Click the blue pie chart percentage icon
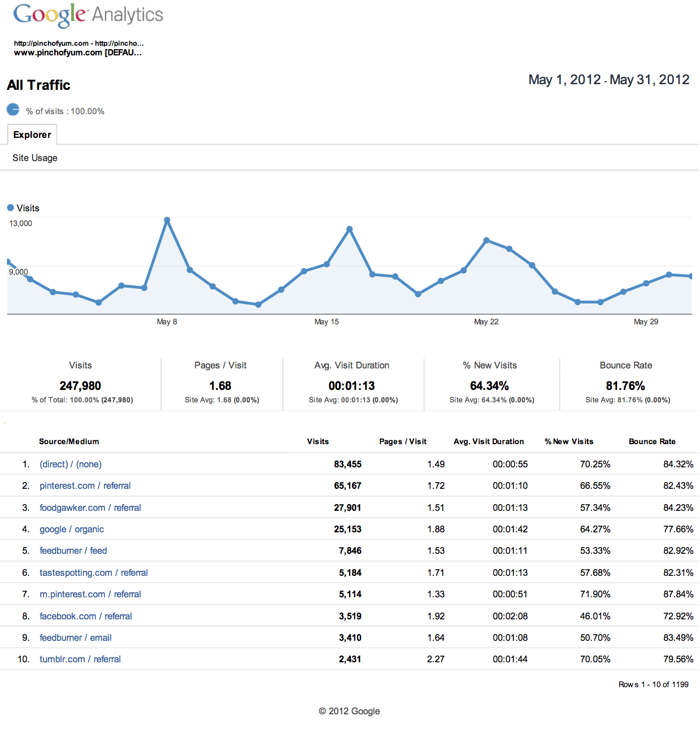The image size is (700, 729). [x=12, y=109]
